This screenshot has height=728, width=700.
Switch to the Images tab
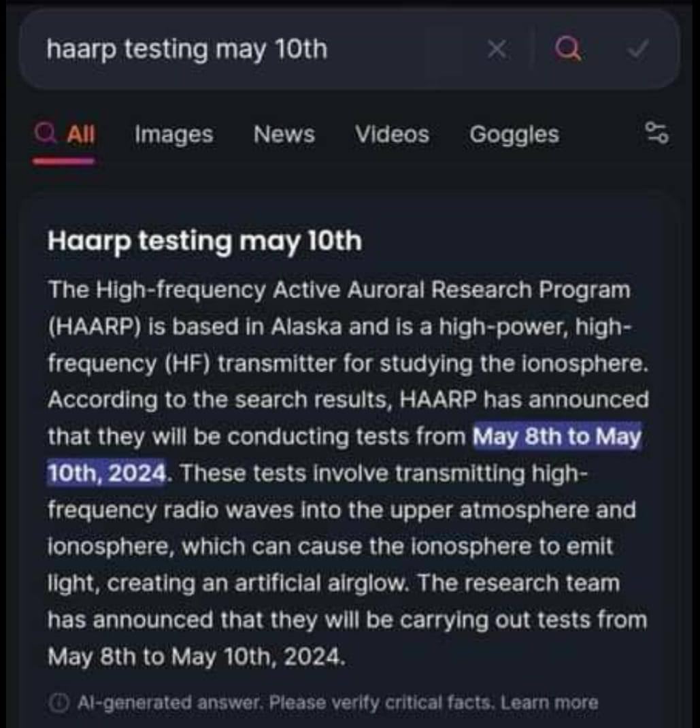click(x=173, y=135)
